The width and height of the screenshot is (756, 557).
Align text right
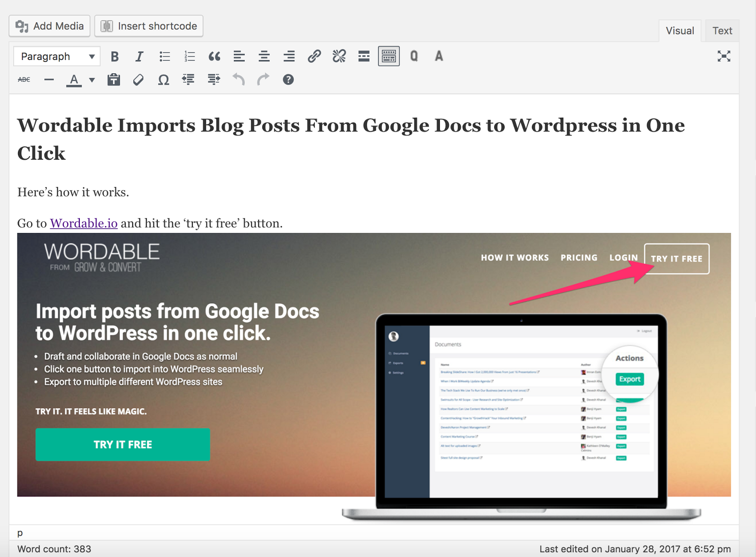(x=289, y=57)
